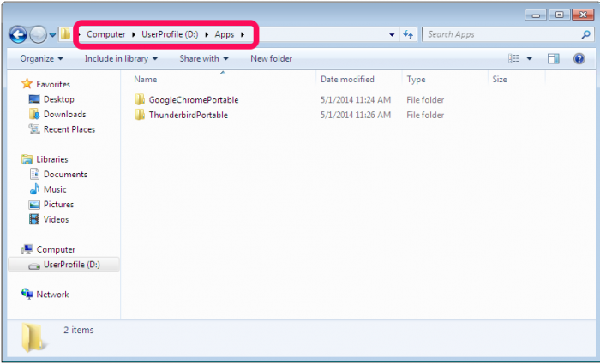Click the Documents library icon
600x364 pixels.
34,174
